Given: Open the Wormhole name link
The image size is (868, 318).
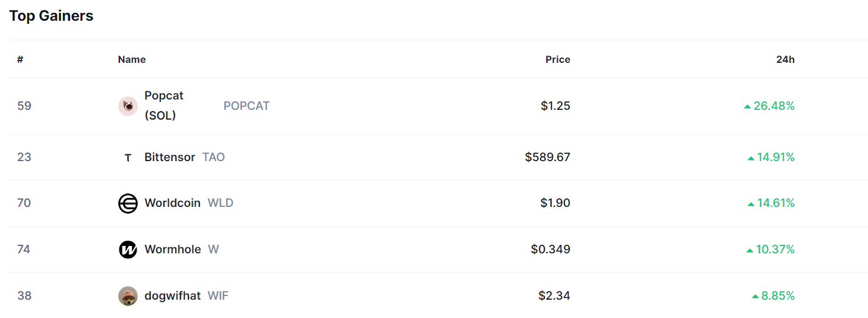Looking at the screenshot, I should coord(173,249).
